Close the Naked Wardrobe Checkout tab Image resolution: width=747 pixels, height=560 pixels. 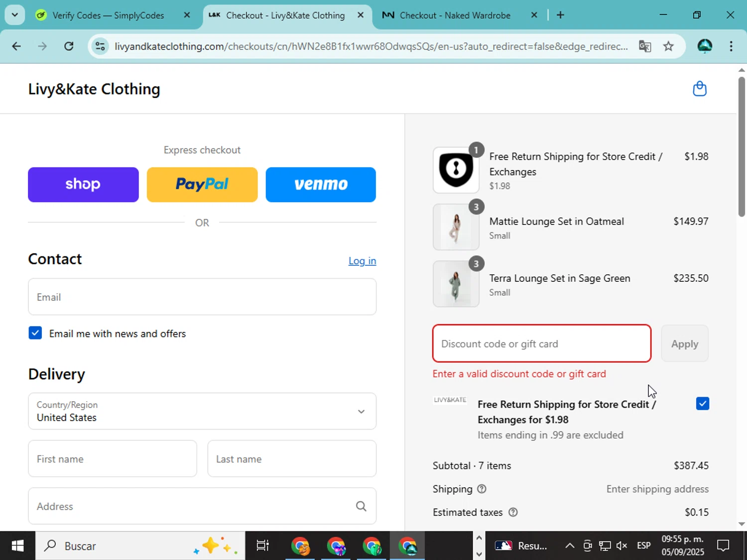(x=534, y=15)
